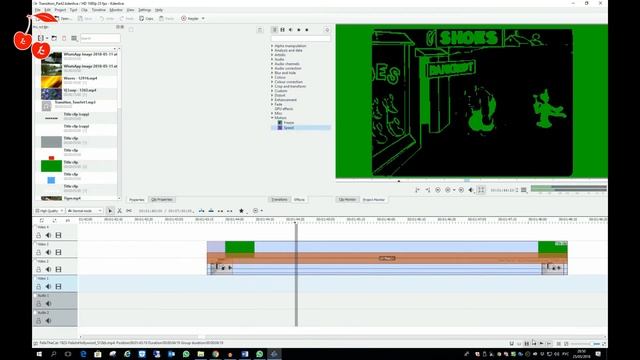Expand the Audio channels effects category
Viewport: 640px width, 360px height.
coord(272,64)
